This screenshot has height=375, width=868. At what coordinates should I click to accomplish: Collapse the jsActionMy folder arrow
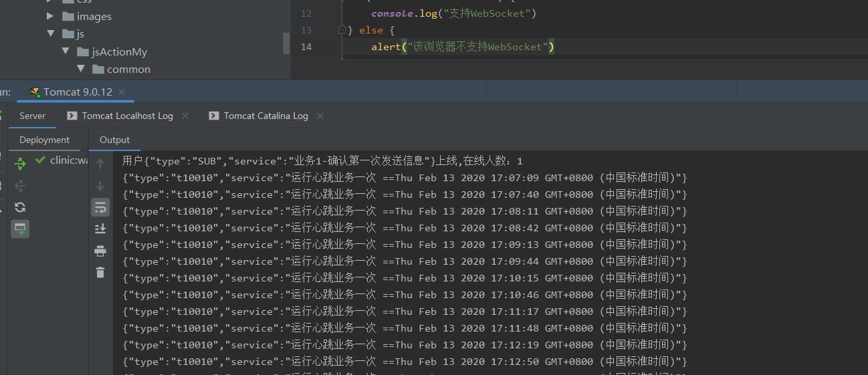[66, 51]
